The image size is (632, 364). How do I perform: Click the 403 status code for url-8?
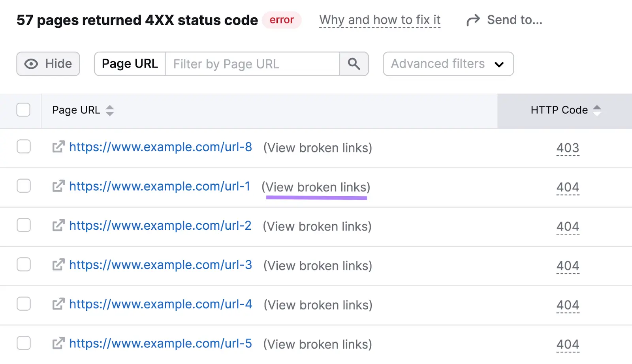coord(568,148)
